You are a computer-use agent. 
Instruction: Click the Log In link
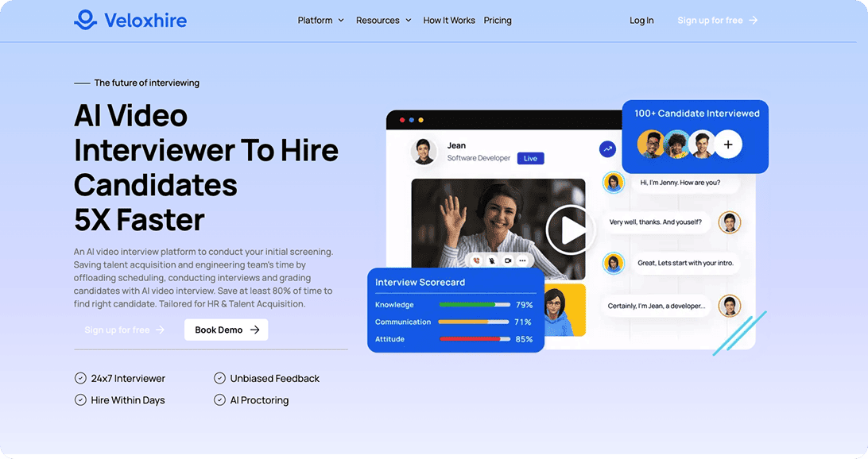click(x=641, y=21)
